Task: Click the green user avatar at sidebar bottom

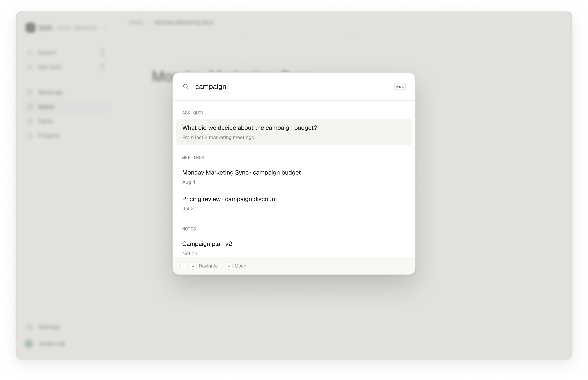Action: point(29,343)
